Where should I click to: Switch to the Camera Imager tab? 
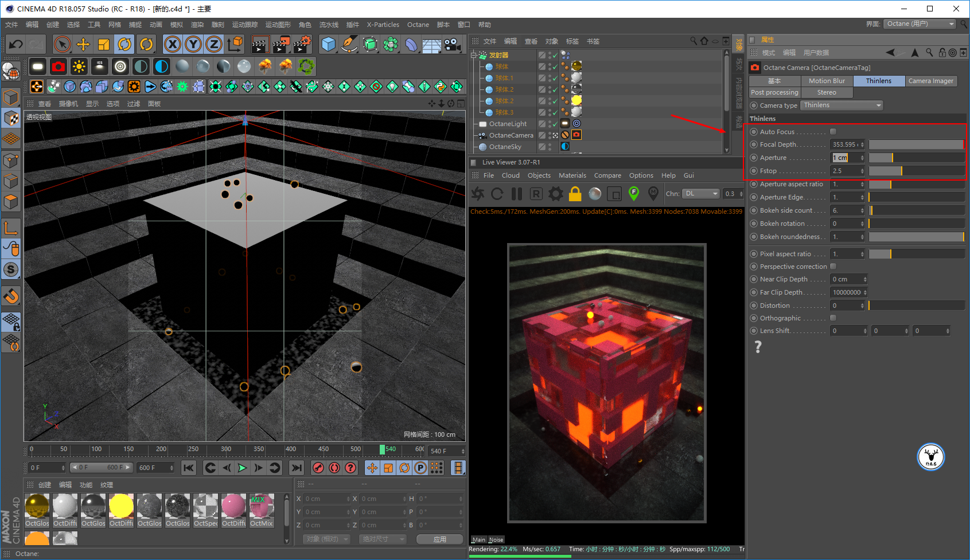[931, 81]
